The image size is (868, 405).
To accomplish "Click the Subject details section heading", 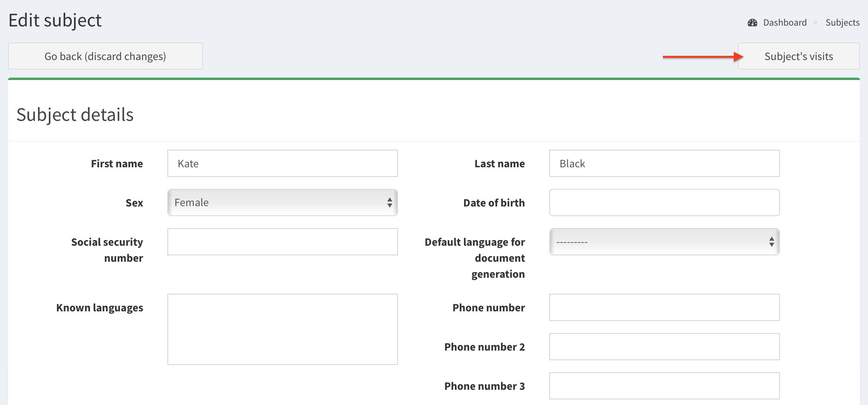I will 75,115.
